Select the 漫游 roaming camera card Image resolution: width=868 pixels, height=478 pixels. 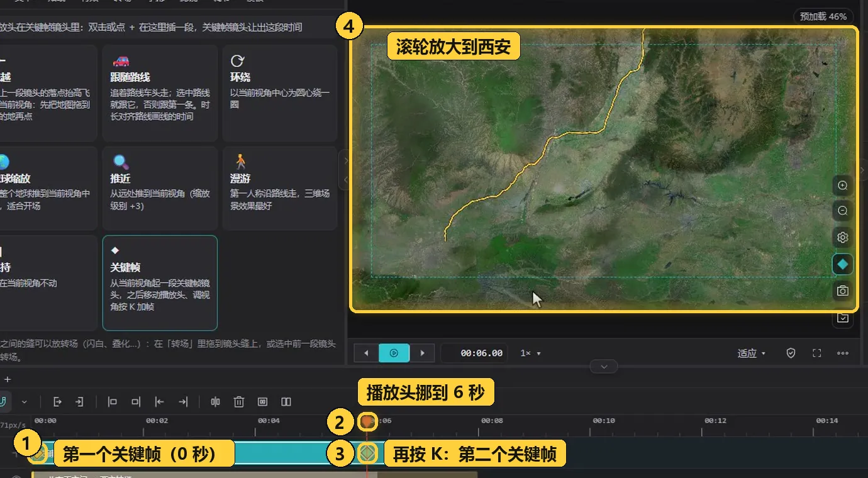pos(280,189)
